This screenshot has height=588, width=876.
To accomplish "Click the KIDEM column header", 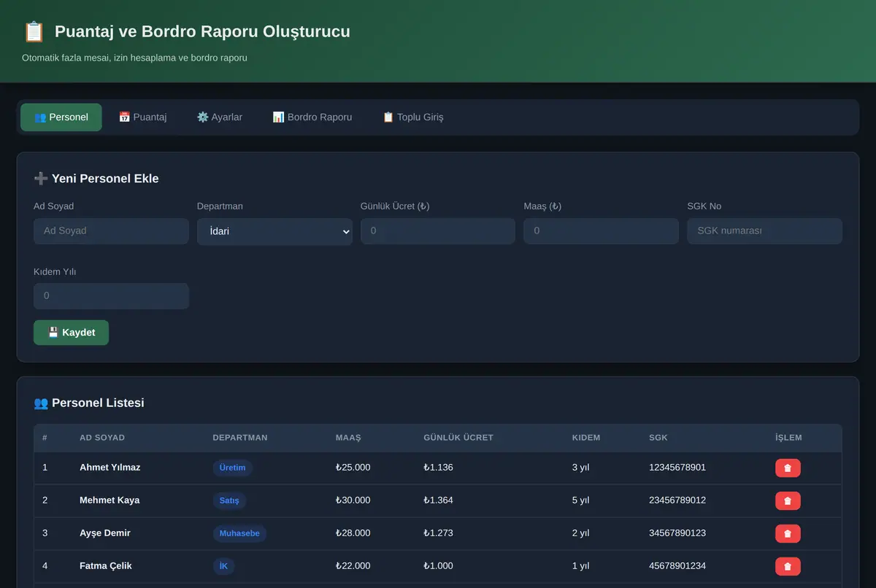I will click(x=586, y=438).
